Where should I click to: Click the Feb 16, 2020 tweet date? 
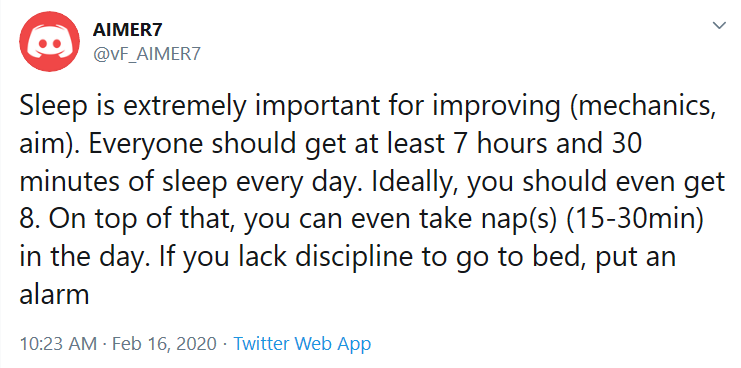point(164,344)
